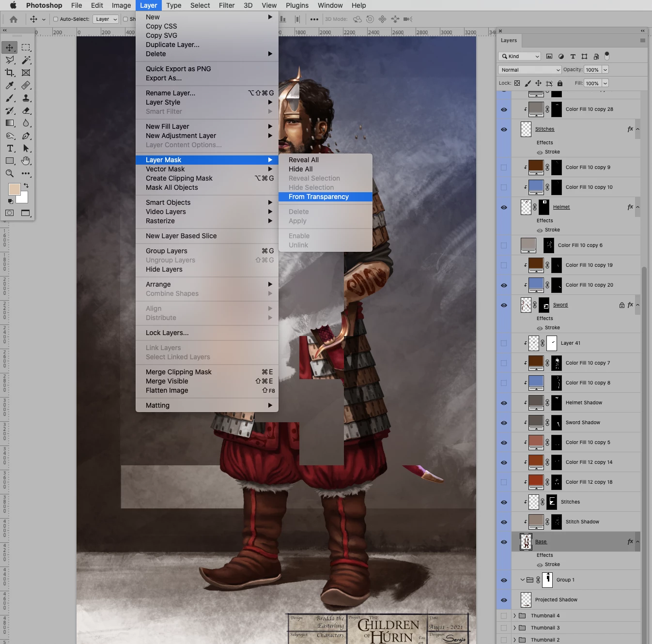Expand the Thumbnail 3 group
The height and width of the screenshot is (644, 652).
coord(514,628)
